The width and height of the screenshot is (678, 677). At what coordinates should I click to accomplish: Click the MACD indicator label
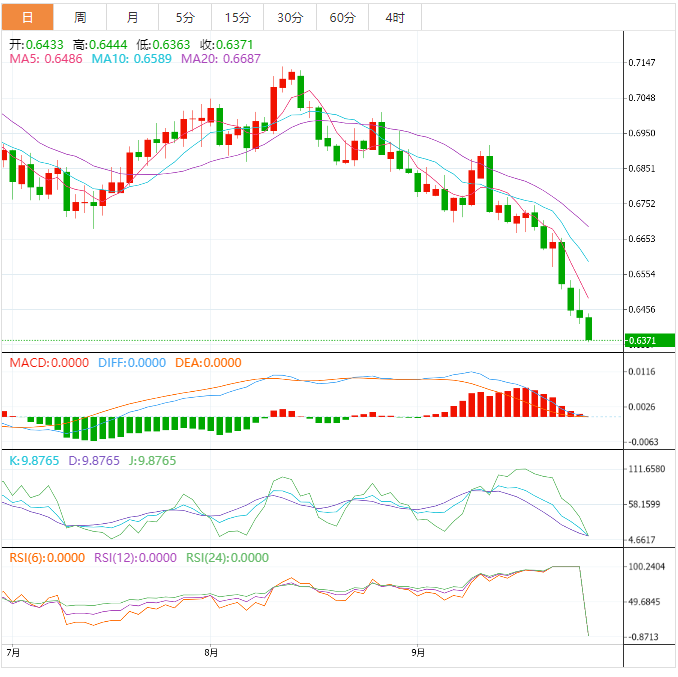point(49,363)
